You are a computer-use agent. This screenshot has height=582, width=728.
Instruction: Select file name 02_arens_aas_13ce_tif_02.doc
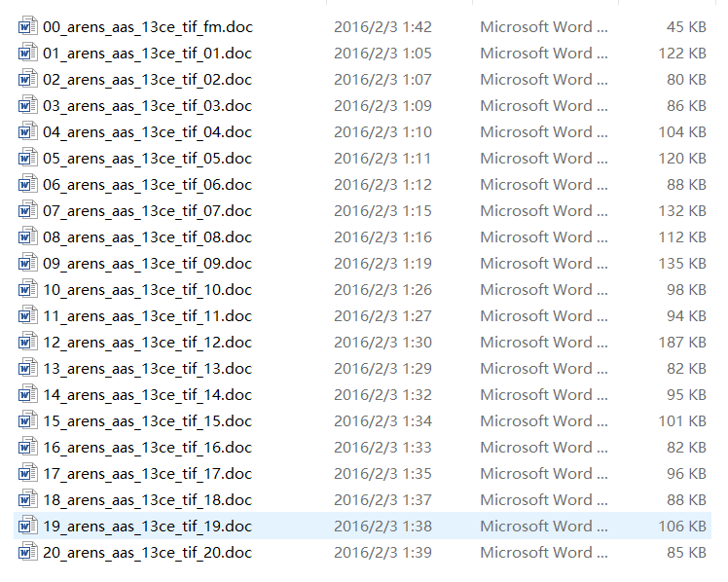coord(147,80)
